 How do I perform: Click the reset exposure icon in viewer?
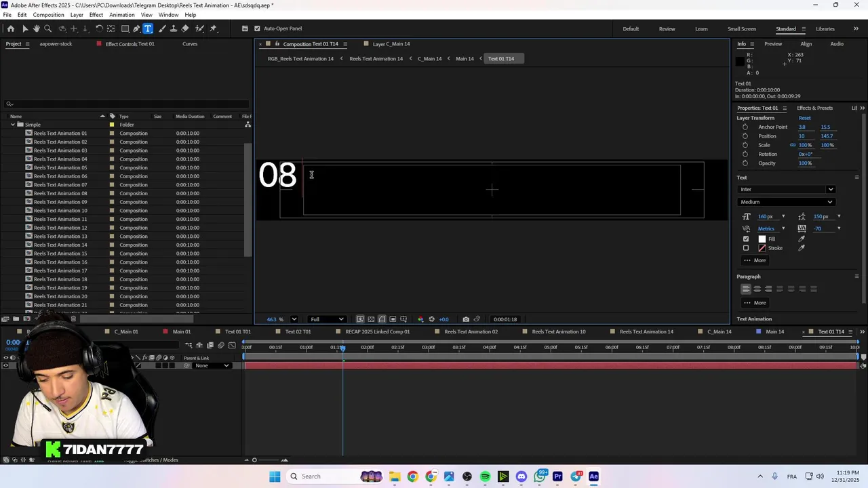[432, 319]
